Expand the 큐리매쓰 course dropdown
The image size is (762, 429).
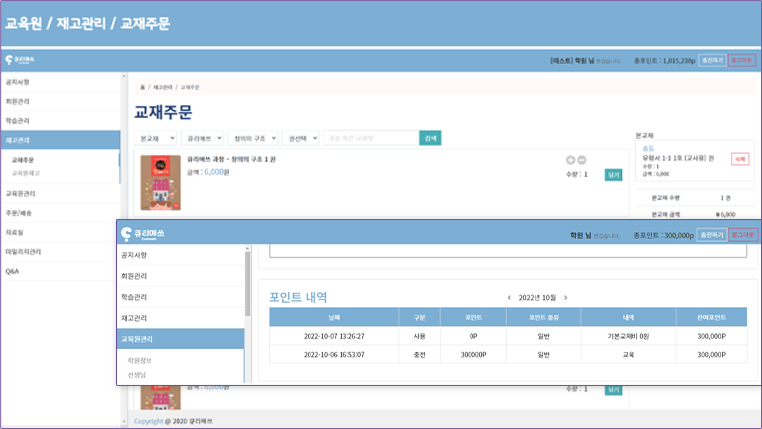tap(202, 138)
